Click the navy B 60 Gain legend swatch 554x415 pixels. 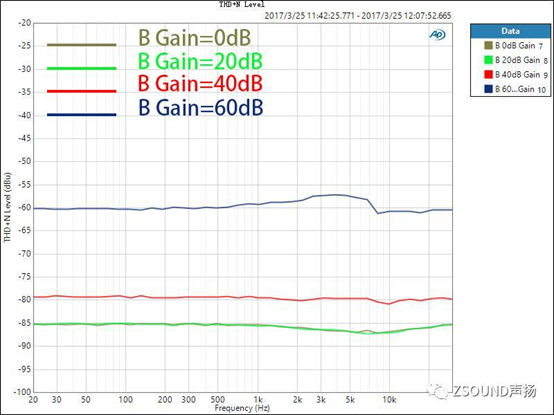(488, 89)
